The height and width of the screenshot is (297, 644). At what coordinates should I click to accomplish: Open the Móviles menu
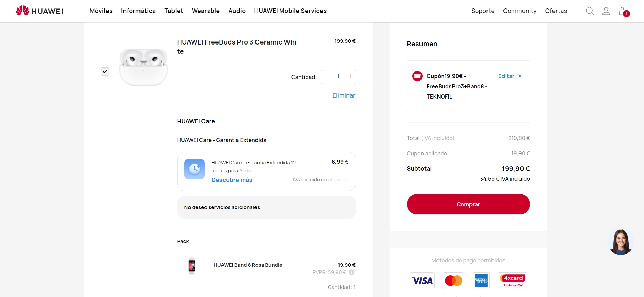(x=101, y=11)
